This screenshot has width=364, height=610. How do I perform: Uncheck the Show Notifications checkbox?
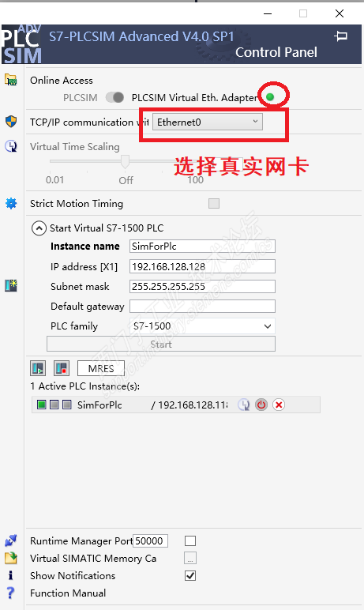pyautogui.click(x=190, y=575)
